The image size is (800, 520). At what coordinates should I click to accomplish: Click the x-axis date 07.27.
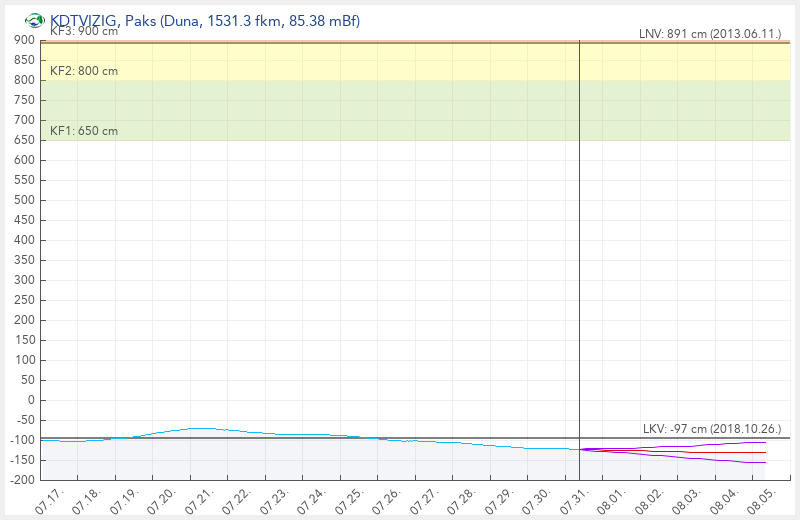(x=424, y=500)
